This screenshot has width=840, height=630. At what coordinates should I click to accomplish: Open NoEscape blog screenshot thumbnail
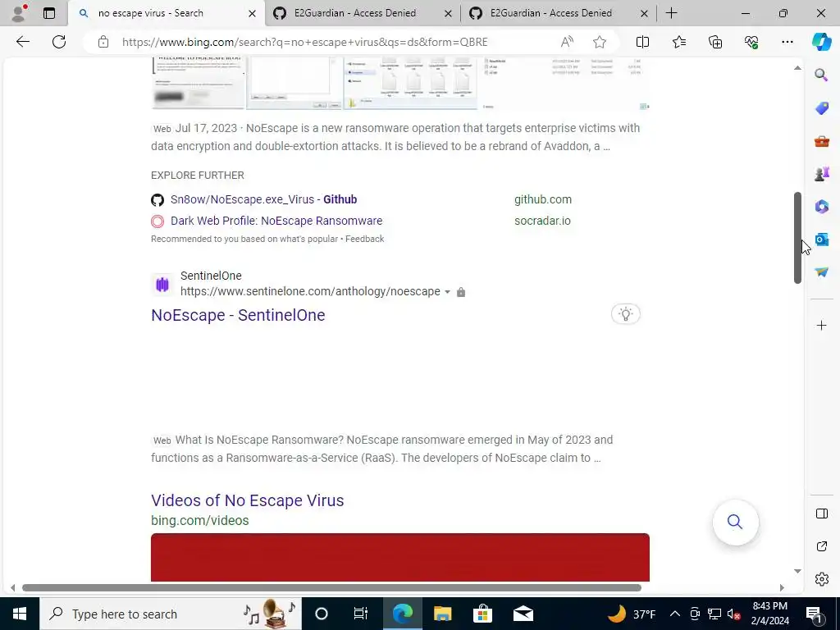199,83
